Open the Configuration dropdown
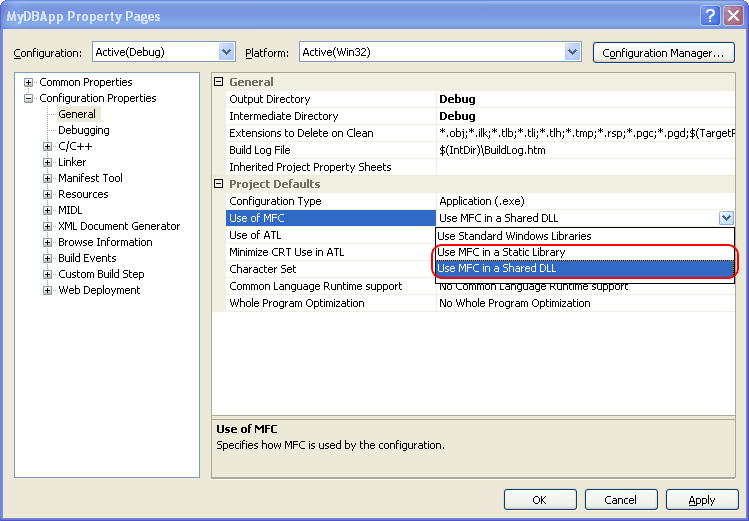This screenshot has height=521, width=749. point(226,52)
